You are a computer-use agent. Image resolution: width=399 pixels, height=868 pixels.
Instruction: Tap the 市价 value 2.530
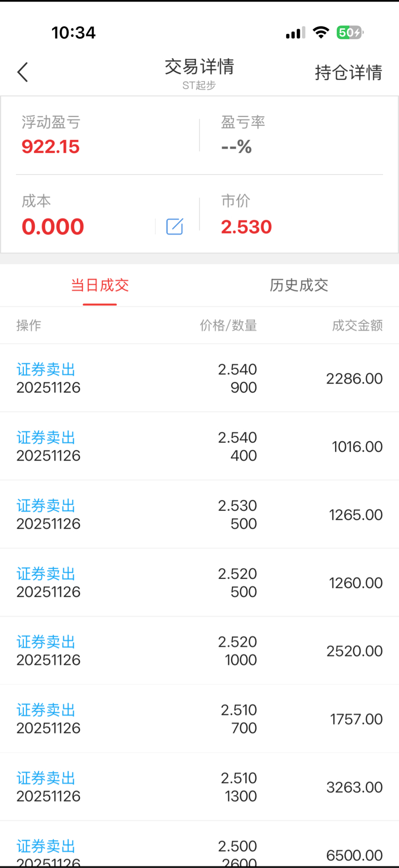[x=246, y=227]
